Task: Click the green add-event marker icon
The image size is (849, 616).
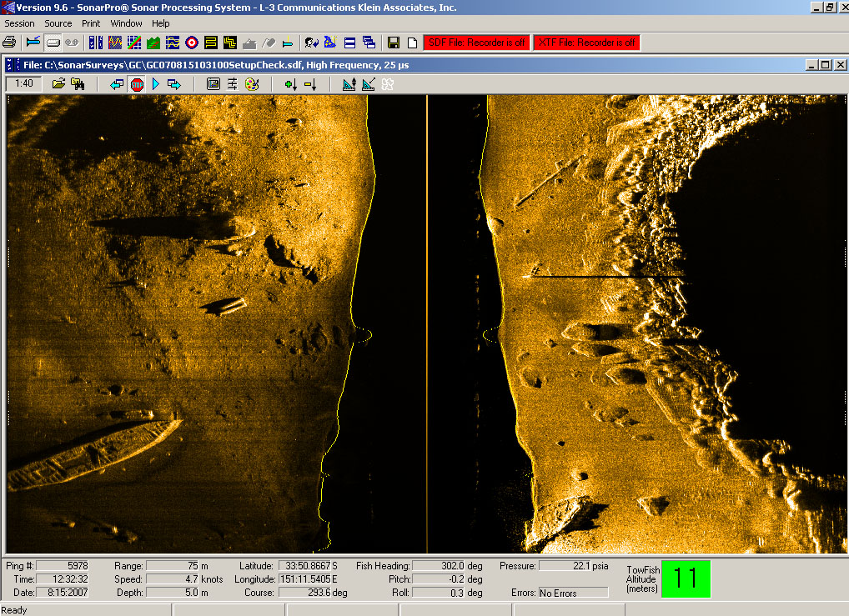Action: pos(291,84)
